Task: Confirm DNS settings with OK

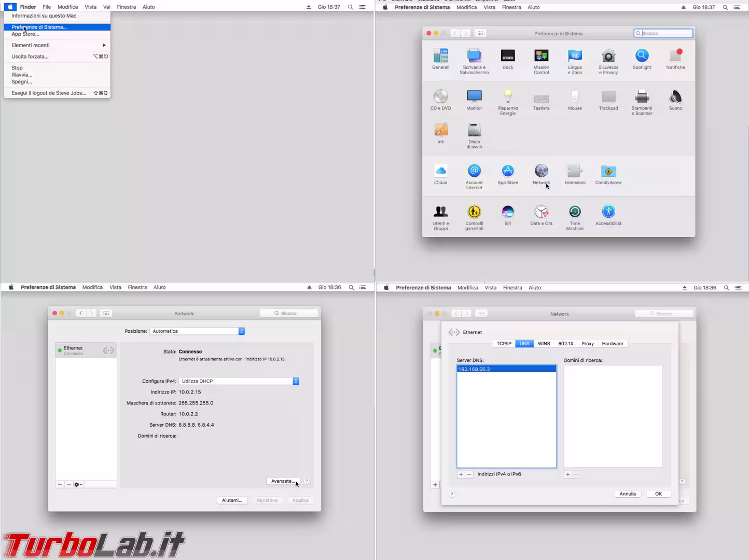Action: pyautogui.click(x=658, y=494)
